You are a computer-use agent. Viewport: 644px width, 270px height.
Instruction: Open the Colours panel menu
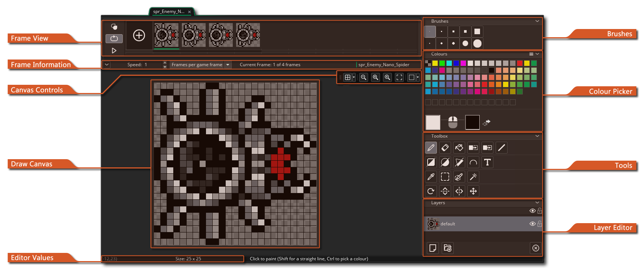531,54
